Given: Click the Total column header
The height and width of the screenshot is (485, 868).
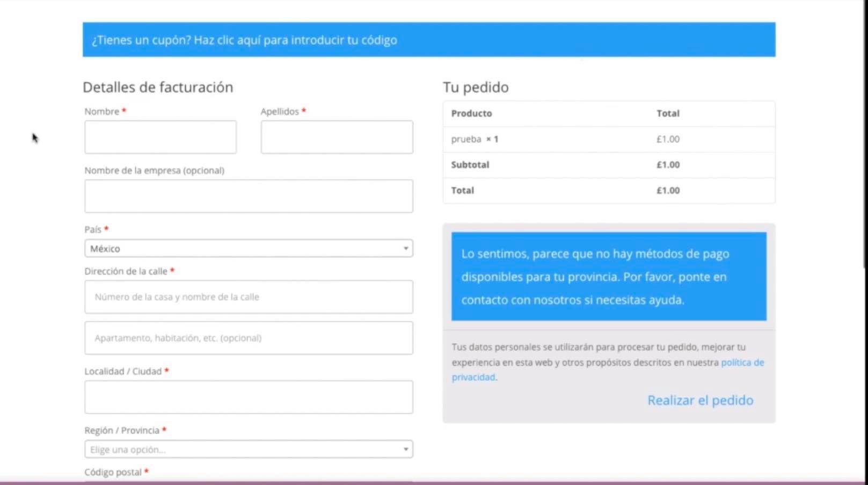Looking at the screenshot, I should tap(668, 113).
